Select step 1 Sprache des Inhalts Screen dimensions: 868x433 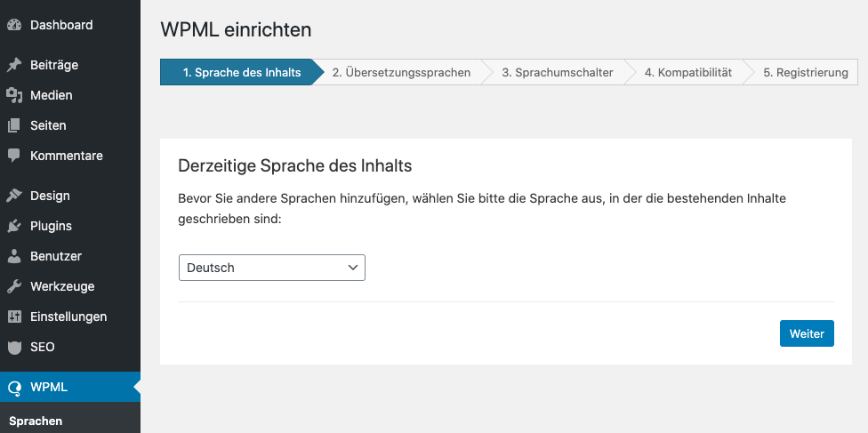tap(241, 73)
